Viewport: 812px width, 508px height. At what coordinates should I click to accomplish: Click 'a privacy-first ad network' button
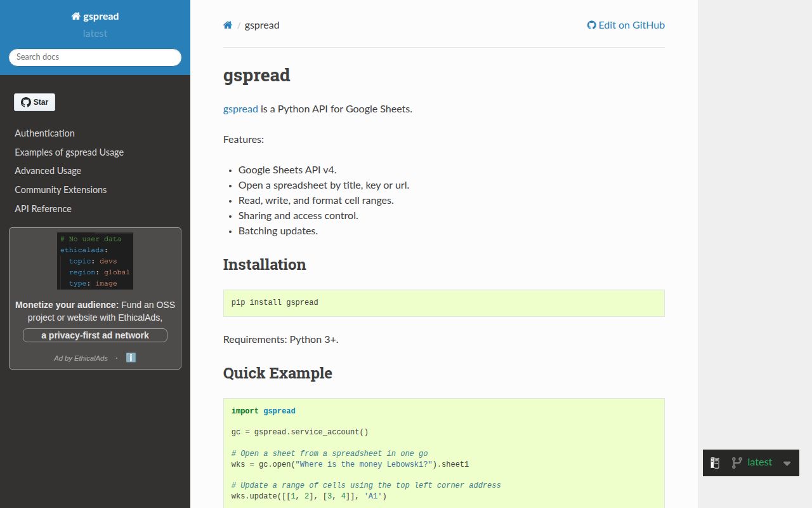pos(95,335)
